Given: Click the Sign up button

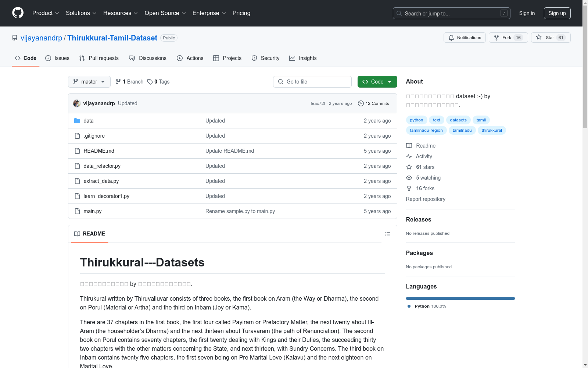Looking at the screenshot, I should (557, 13).
